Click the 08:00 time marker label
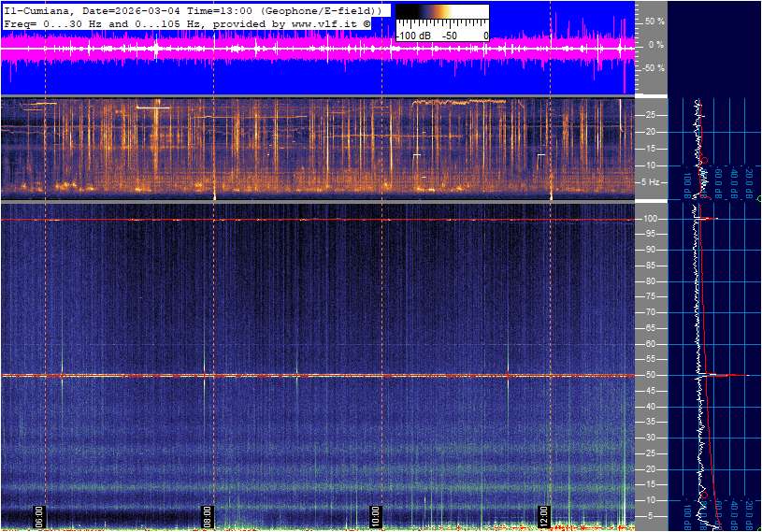 [x=208, y=515]
